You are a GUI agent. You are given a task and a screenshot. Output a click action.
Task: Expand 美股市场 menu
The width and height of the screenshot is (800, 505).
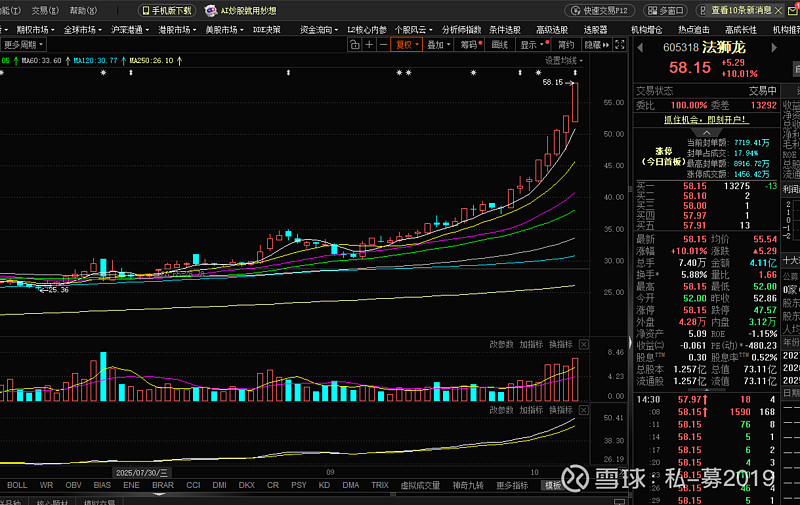[224, 30]
